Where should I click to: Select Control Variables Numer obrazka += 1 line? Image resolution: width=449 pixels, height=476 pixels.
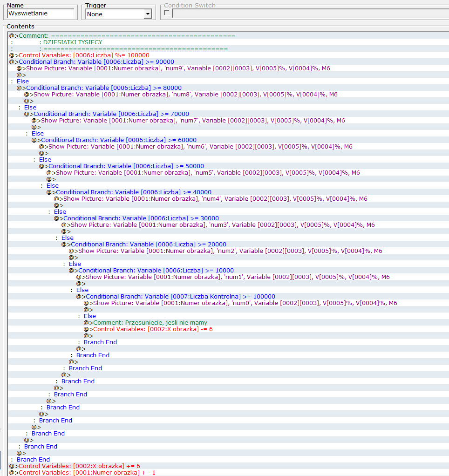(x=82, y=473)
